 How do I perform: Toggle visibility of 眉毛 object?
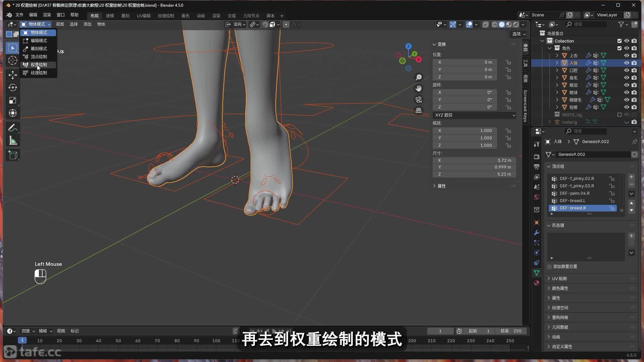[x=627, y=78]
